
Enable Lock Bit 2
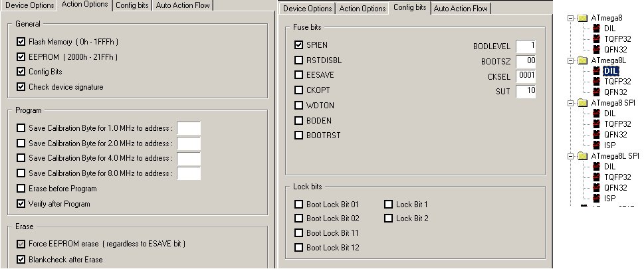coord(389,218)
